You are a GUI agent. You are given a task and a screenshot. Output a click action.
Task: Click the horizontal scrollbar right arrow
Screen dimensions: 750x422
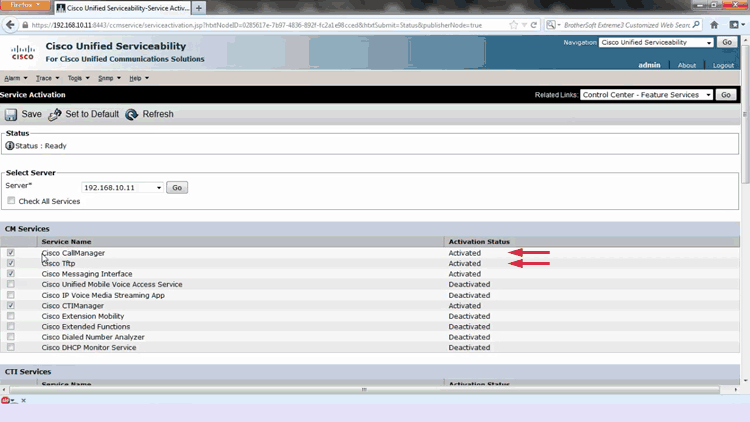[x=736, y=390]
